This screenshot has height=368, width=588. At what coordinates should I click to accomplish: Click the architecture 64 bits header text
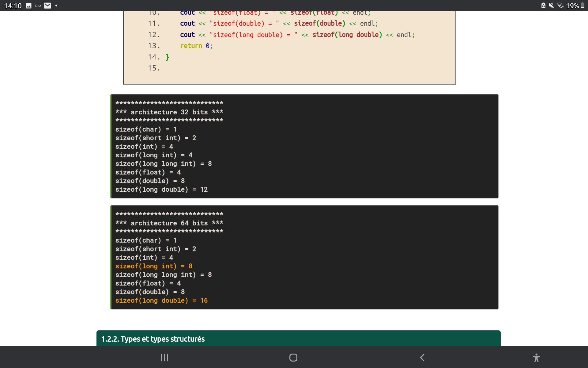169,223
